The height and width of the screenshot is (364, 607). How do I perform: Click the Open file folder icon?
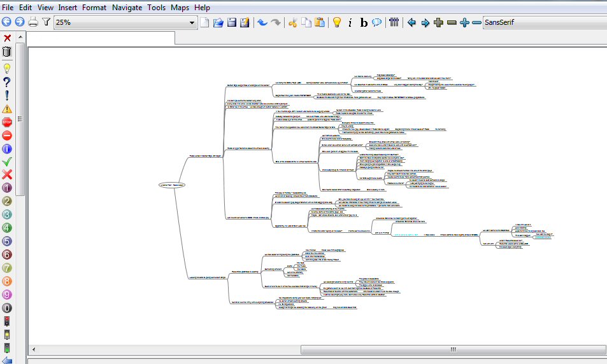tap(218, 22)
